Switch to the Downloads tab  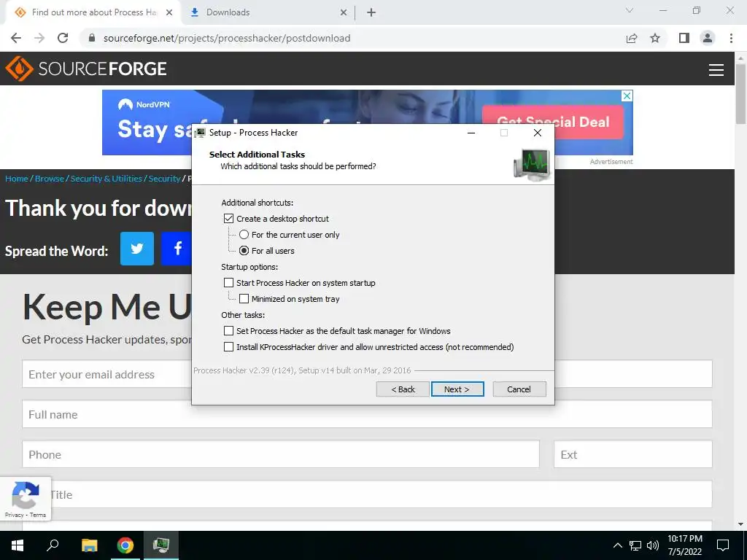pos(268,12)
